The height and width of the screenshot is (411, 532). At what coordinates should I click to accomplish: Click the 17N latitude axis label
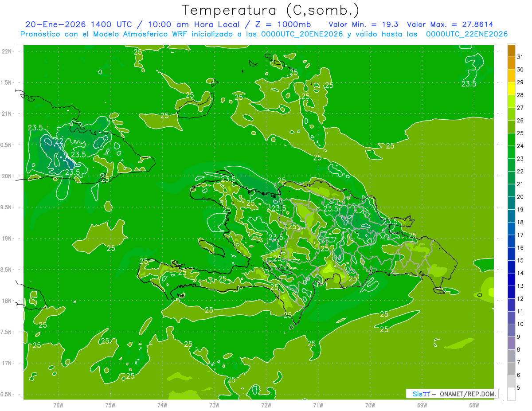click(x=8, y=364)
